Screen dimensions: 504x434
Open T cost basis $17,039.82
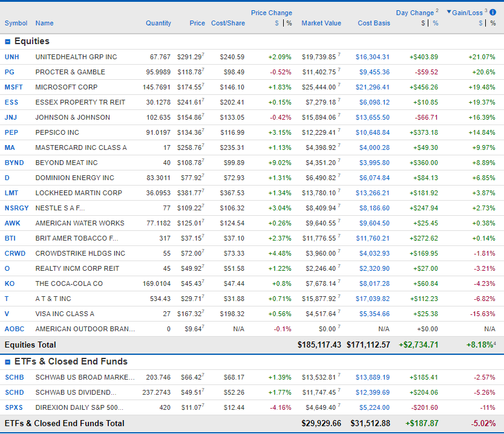372,299
